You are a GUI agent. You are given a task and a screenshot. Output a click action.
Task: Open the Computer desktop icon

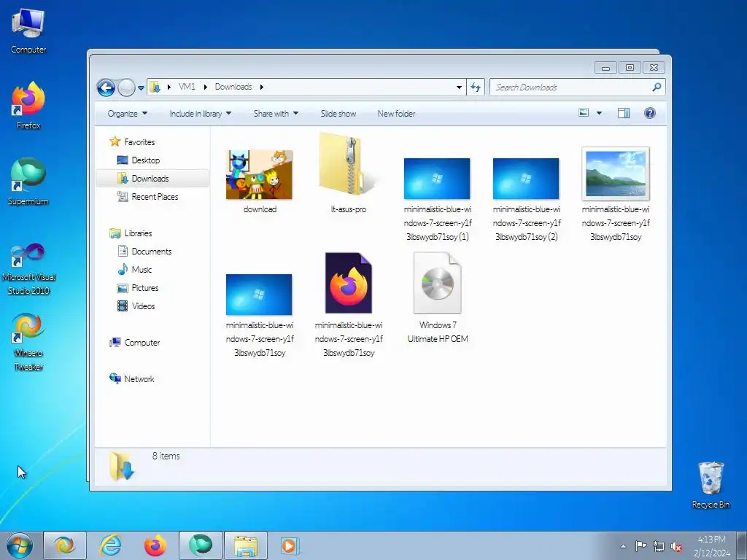pos(28,31)
